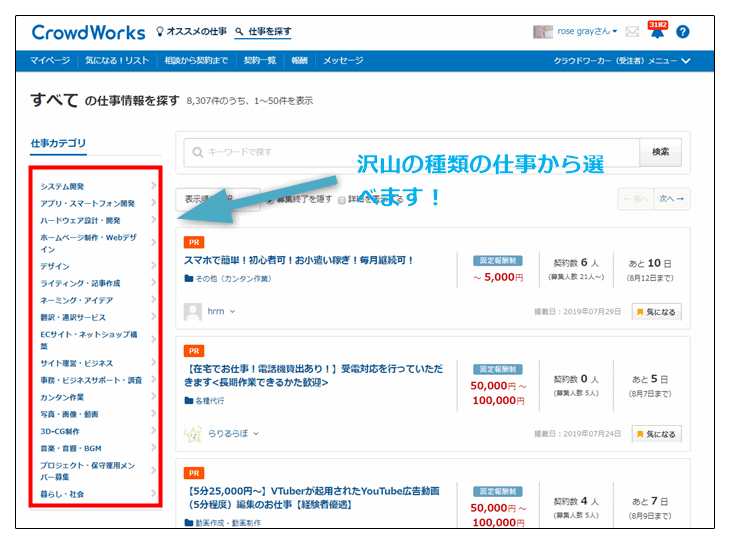The width and height of the screenshot is (730, 544).
Task: Go to next page with 次へ button
Action: (x=671, y=199)
